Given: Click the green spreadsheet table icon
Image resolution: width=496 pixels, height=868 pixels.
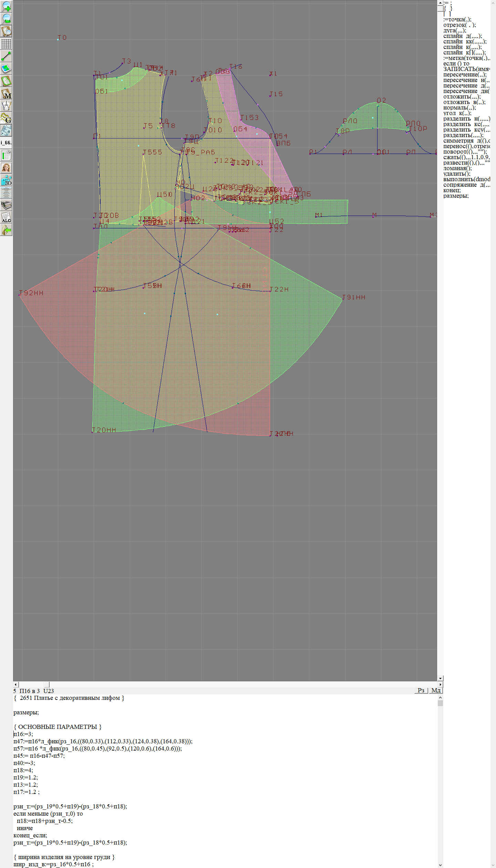Looking at the screenshot, I should 6,155.
